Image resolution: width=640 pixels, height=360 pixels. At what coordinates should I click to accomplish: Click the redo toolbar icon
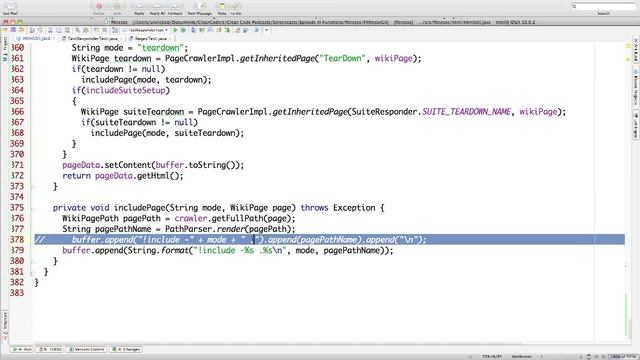(x=40, y=30)
